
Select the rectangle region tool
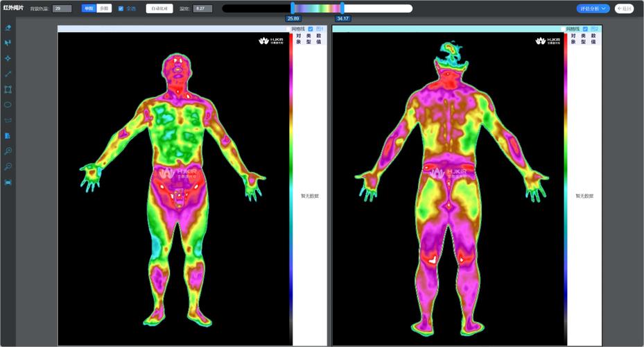coord(8,90)
